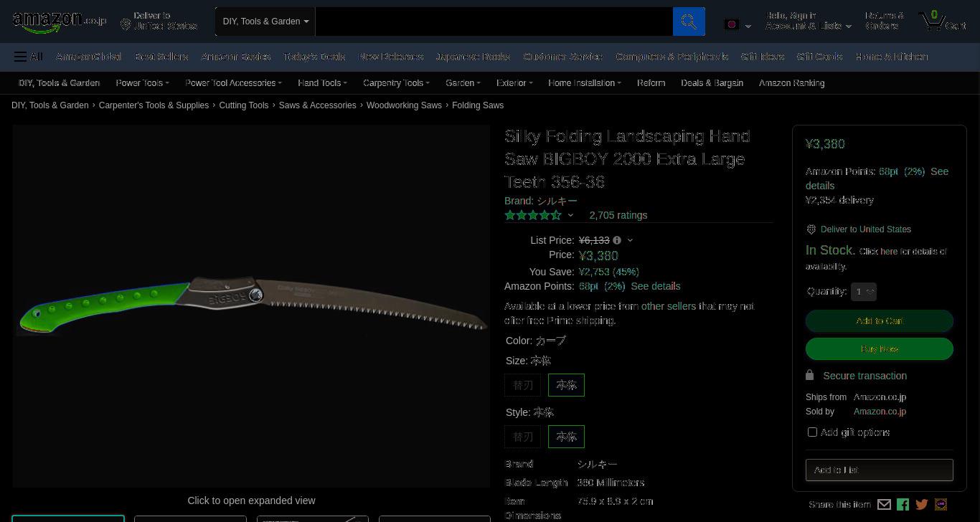The image size is (980, 522).
Task: Select the first product thumbnail
Action: pos(68,518)
